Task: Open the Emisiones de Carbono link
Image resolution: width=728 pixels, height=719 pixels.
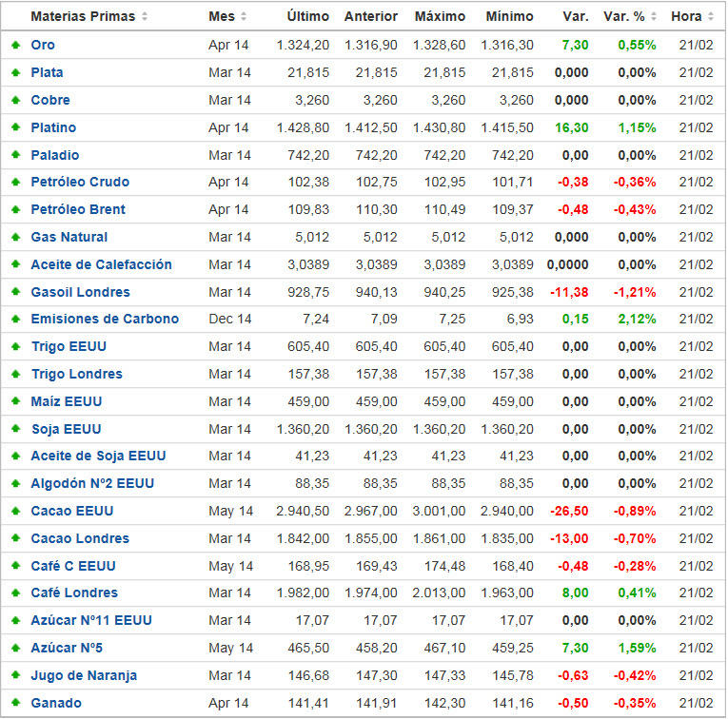Action: tap(105, 320)
